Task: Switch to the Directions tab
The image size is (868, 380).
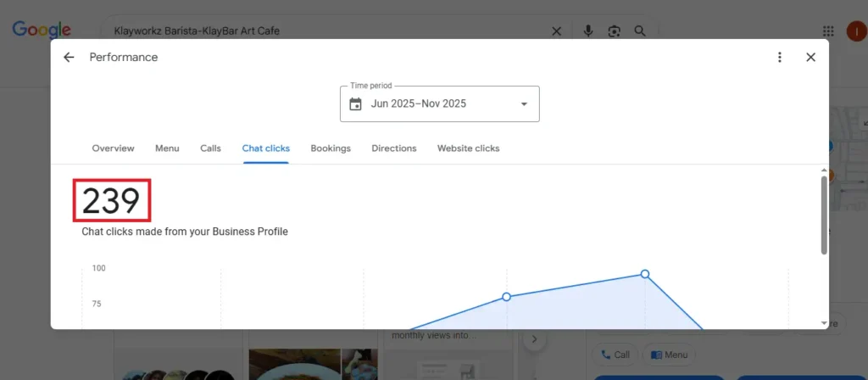Action: 393,148
